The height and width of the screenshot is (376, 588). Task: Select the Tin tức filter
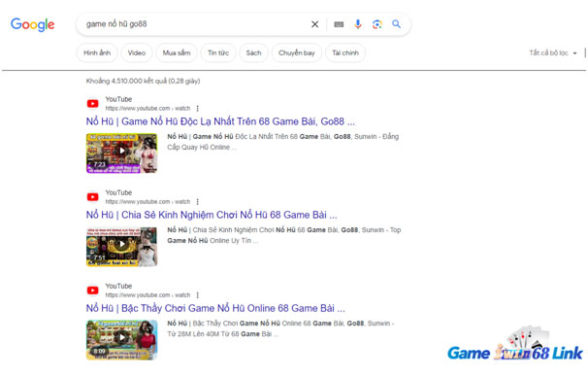tap(218, 53)
